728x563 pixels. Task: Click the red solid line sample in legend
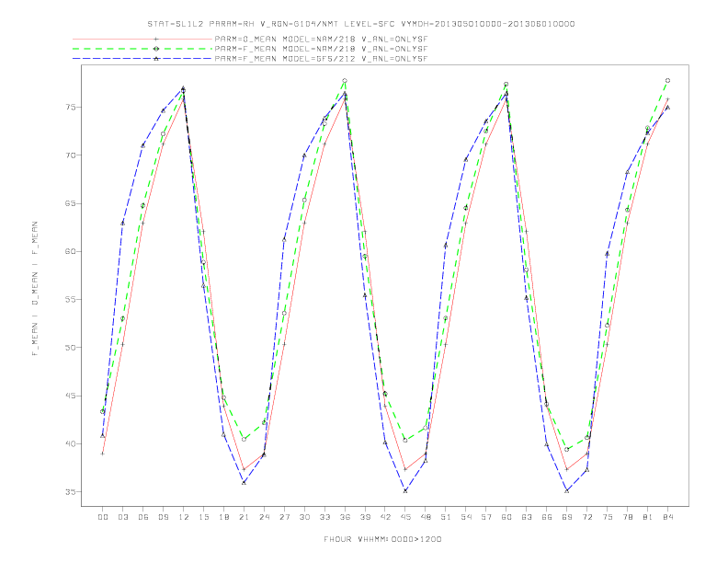tap(142, 39)
